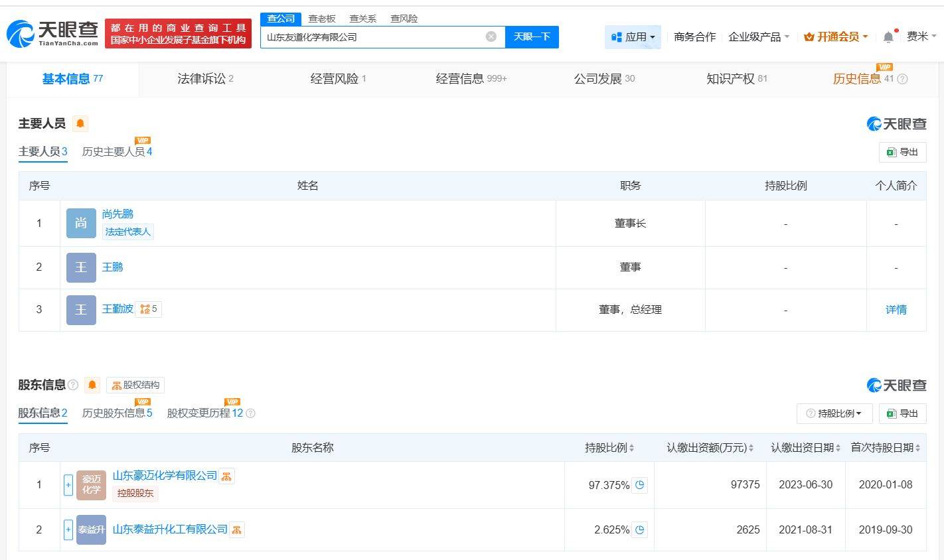
Task: Open the 企业级产品 dropdown
Action: (758, 37)
